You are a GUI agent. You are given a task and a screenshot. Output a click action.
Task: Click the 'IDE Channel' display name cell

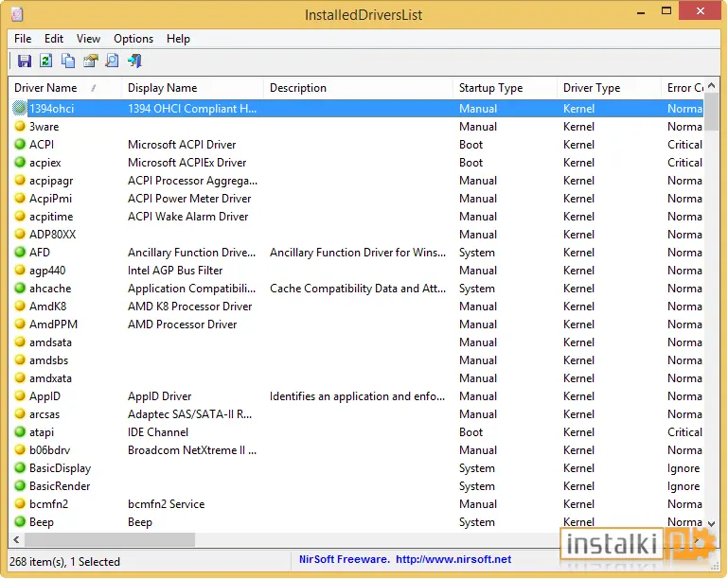[158, 432]
